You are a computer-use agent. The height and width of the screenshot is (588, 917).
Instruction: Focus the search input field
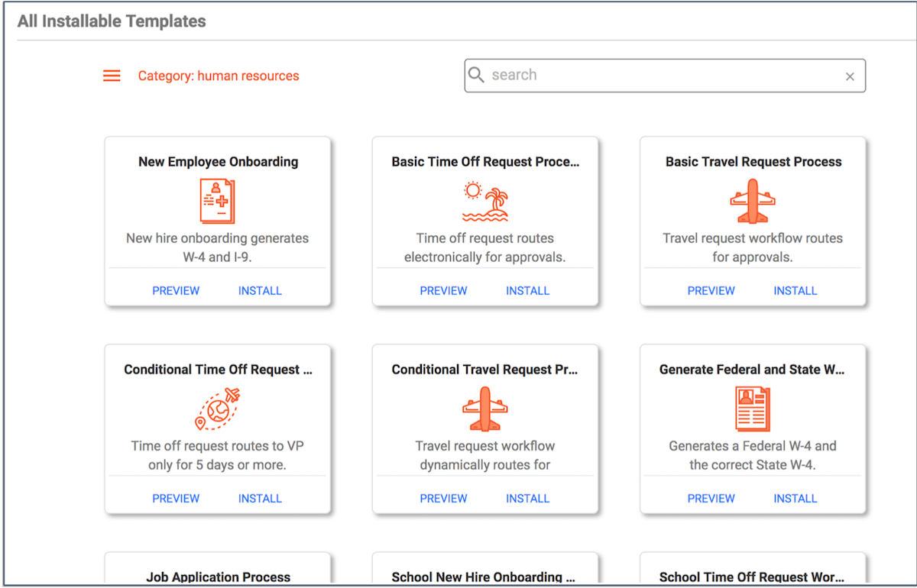tap(665, 76)
